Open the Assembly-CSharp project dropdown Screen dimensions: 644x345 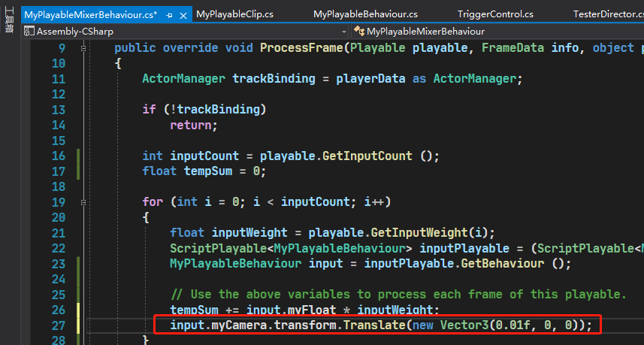click(x=344, y=32)
